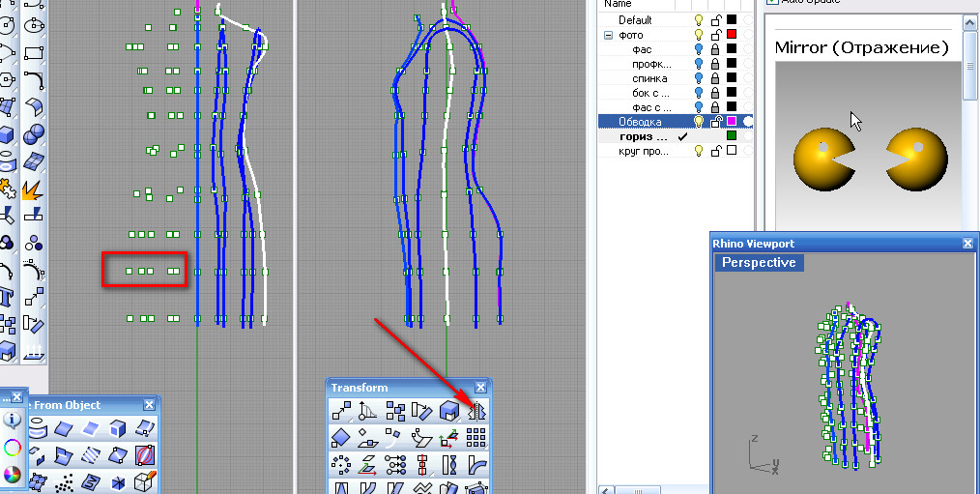Turn on the фас layer light bulb
Screen dimensions: 980x494
click(699, 49)
